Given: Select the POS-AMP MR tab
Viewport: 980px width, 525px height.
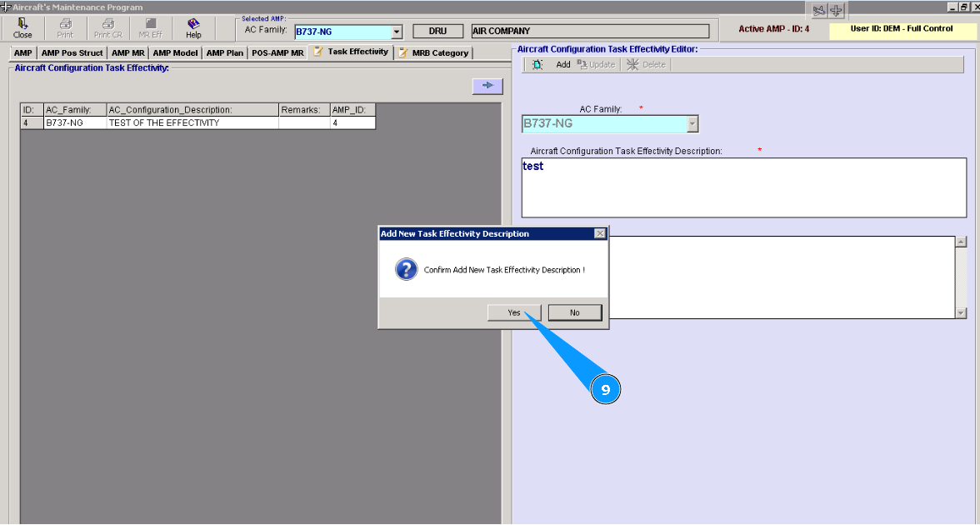Looking at the screenshot, I should coord(277,53).
